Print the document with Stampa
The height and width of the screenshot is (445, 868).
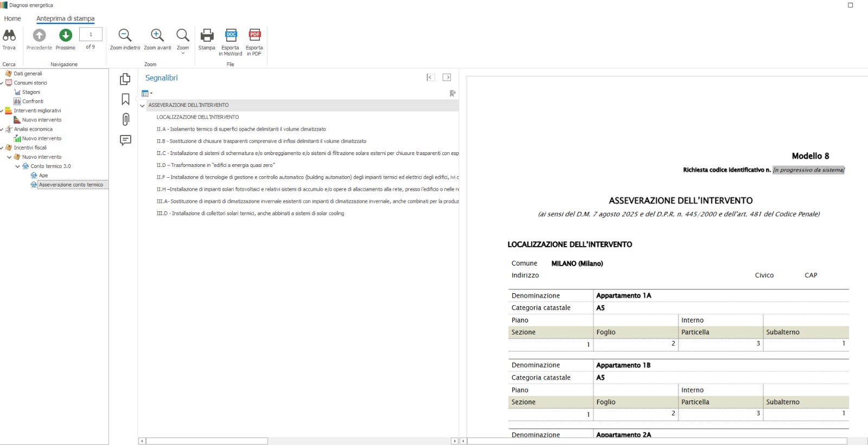207,39
